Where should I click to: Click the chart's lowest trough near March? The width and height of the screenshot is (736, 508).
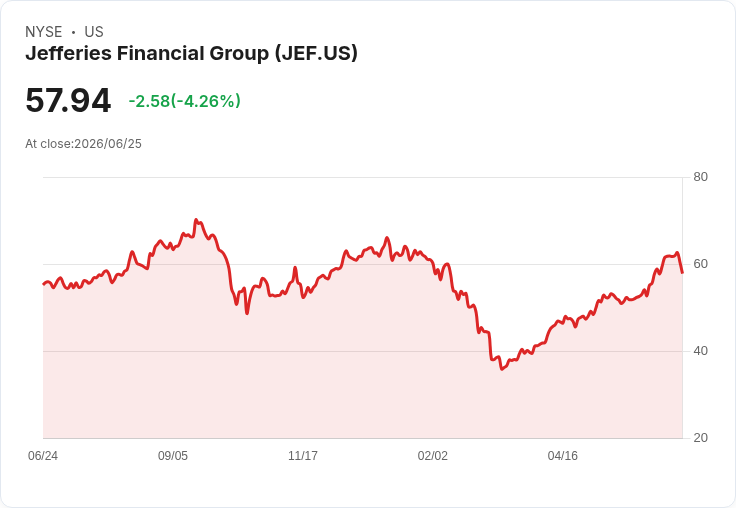tap(502, 369)
